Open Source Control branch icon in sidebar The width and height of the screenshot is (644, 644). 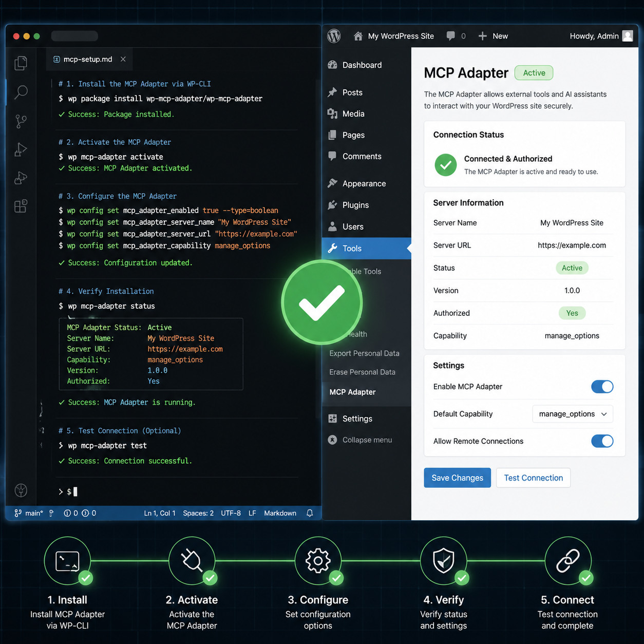click(21, 121)
